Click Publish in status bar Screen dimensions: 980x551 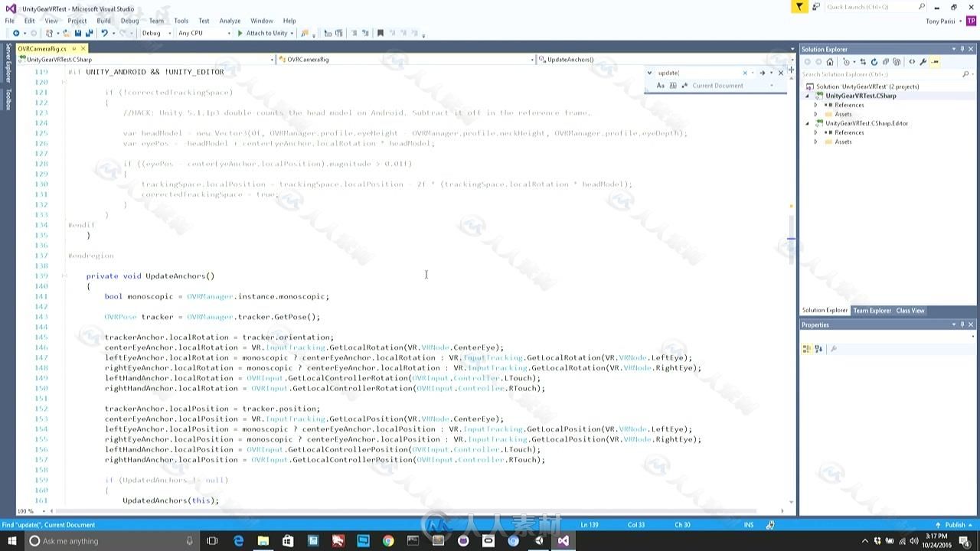[955, 525]
